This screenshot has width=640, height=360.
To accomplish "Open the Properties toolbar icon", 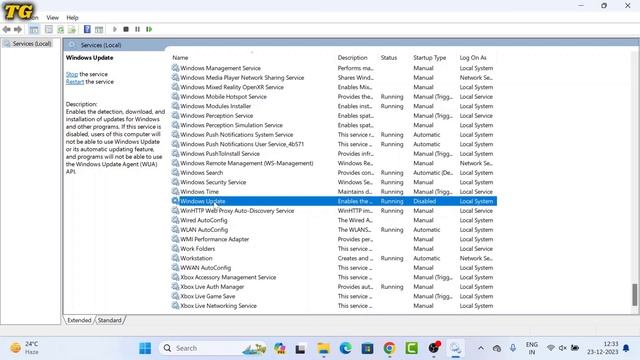I will coord(49,29).
